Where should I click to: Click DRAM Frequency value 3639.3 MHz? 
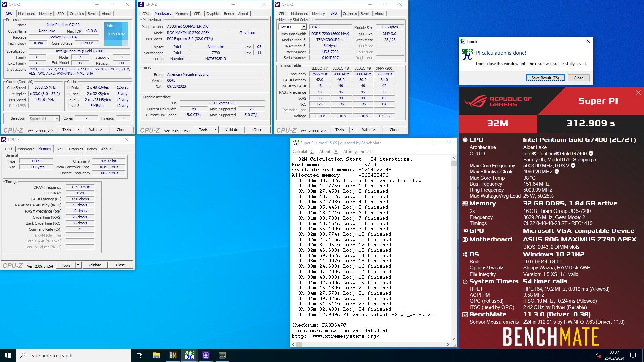pos(80,187)
